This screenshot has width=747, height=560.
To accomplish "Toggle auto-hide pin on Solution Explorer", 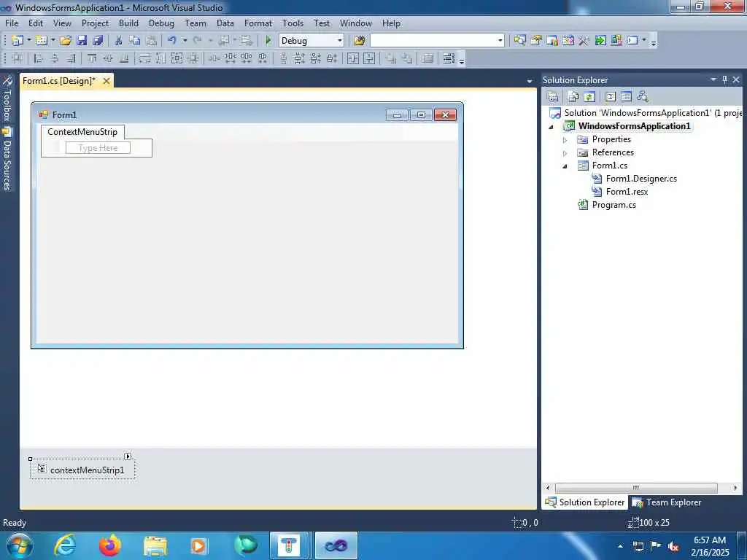I will click(724, 79).
